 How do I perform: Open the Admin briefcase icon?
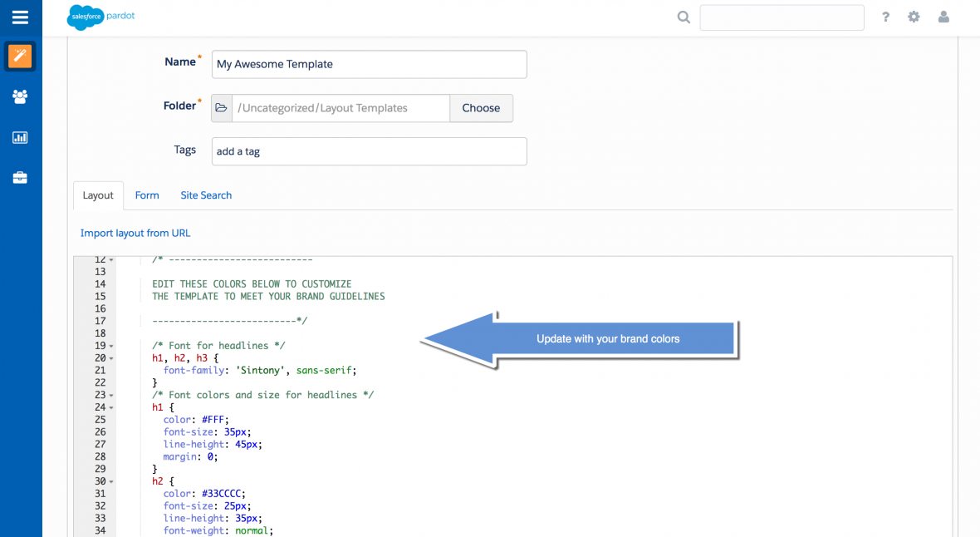point(20,178)
